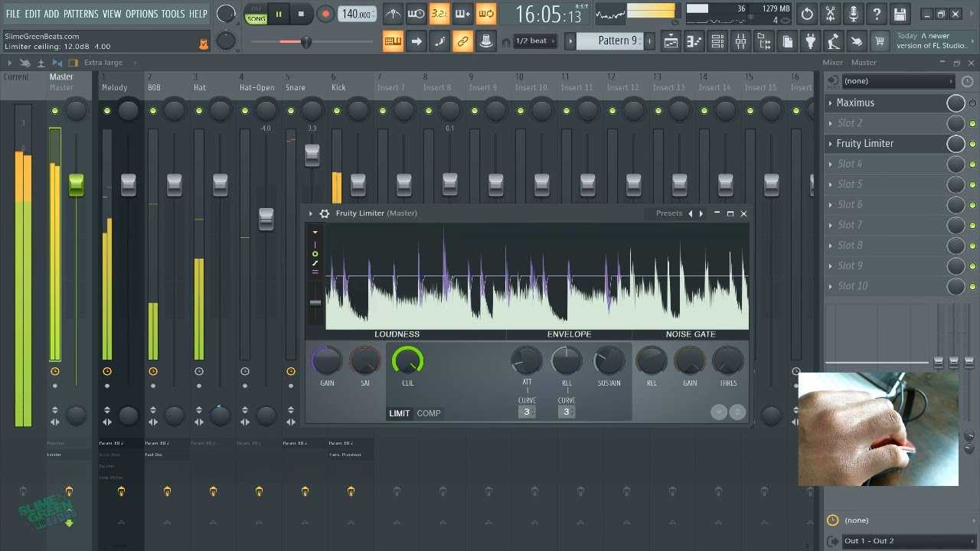Click Presets in Fruity Limiter
Viewport: 980px width, 551px height.
[669, 214]
